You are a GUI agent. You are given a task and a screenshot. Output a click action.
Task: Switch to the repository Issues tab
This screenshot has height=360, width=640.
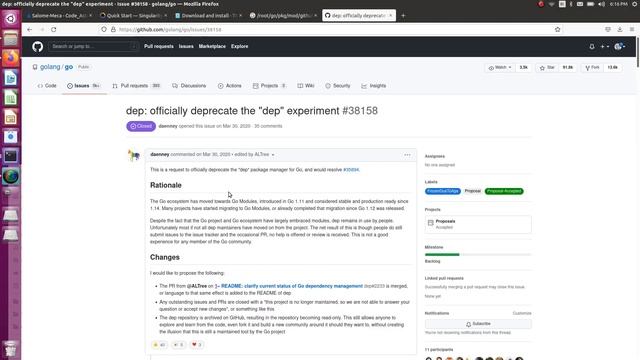[83, 86]
